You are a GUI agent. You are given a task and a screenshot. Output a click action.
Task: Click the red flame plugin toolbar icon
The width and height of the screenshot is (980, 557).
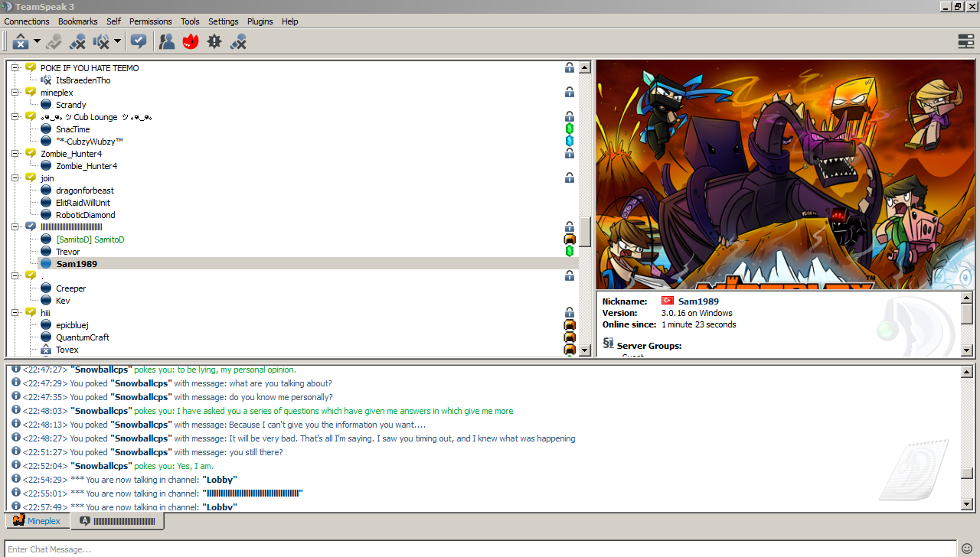point(191,41)
